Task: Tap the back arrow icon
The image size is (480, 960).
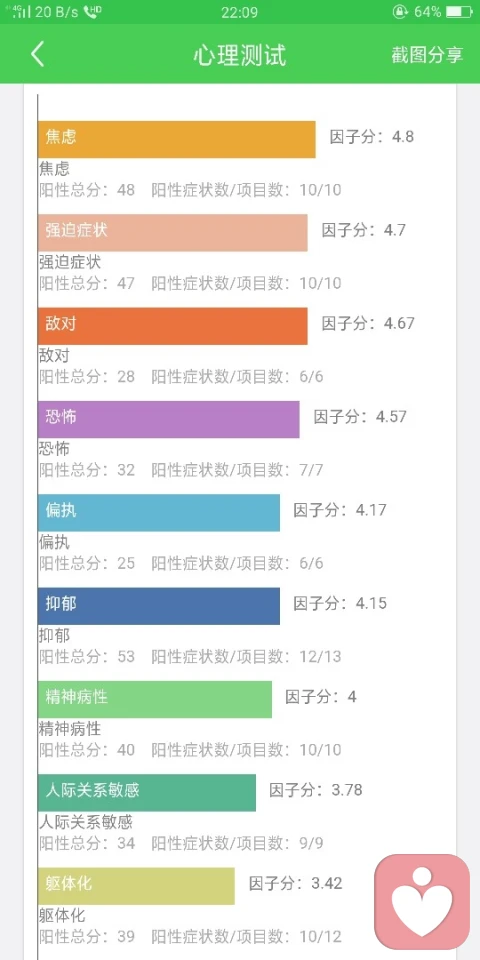Action: pyautogui.click(x=37, y=54)
